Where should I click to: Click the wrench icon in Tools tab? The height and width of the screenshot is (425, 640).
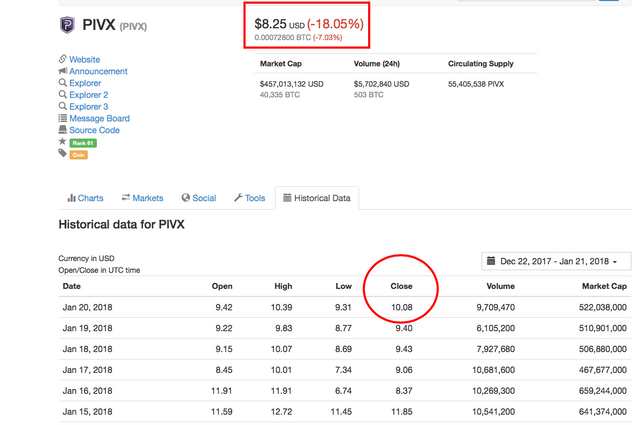(238, 198)
